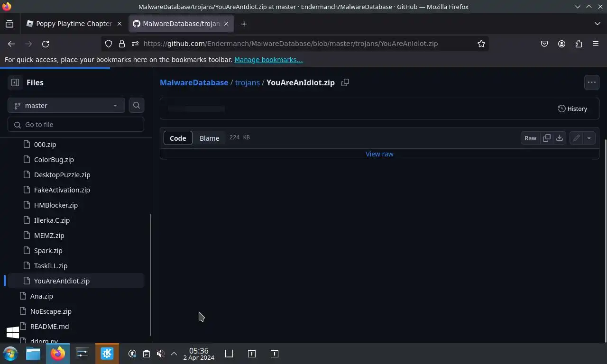The width and height of the screenshot is (607, 364).
Task: Switch to the Code tab
Action: 178,138
